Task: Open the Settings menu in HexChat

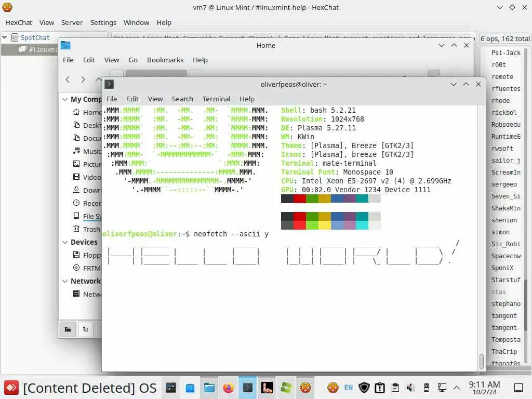Action: tap(103, 23)
